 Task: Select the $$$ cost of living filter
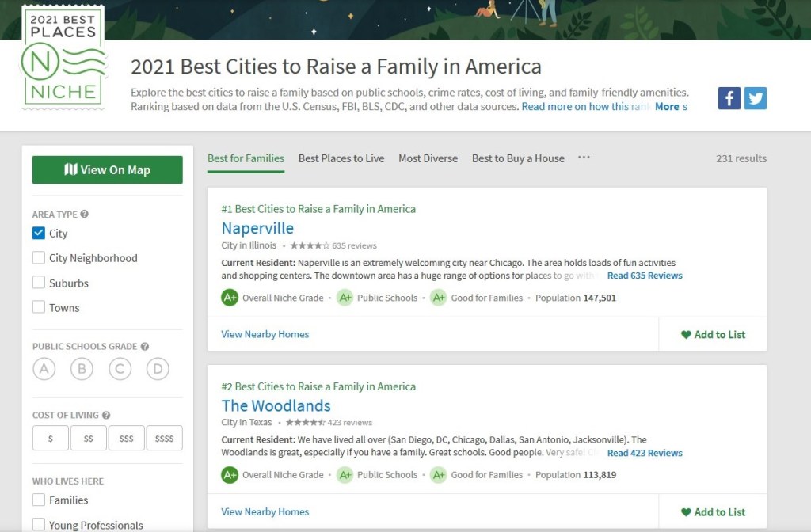[x=127, y=438]
